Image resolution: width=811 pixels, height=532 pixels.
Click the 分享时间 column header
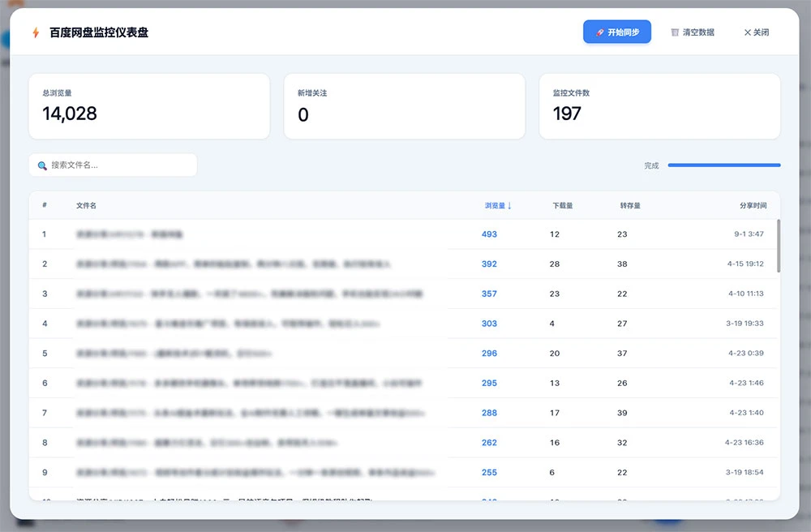(752, 206)
